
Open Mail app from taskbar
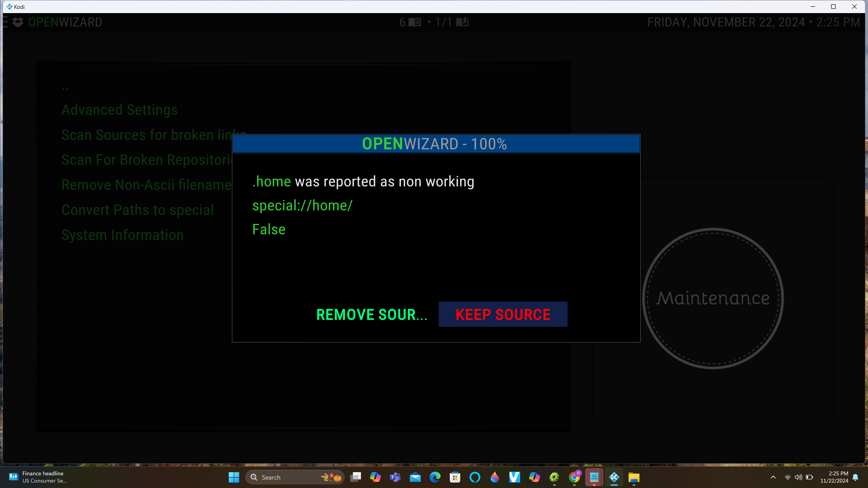[415, 477]
